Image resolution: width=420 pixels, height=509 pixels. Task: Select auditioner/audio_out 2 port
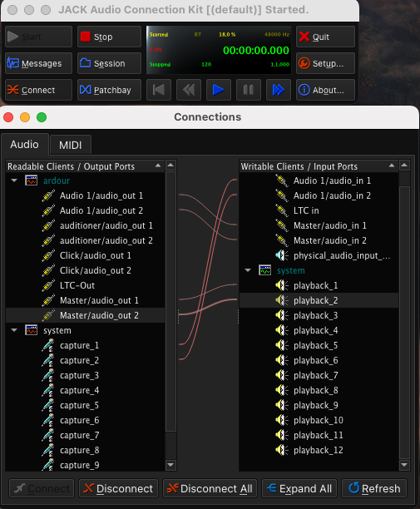[86, 240]
